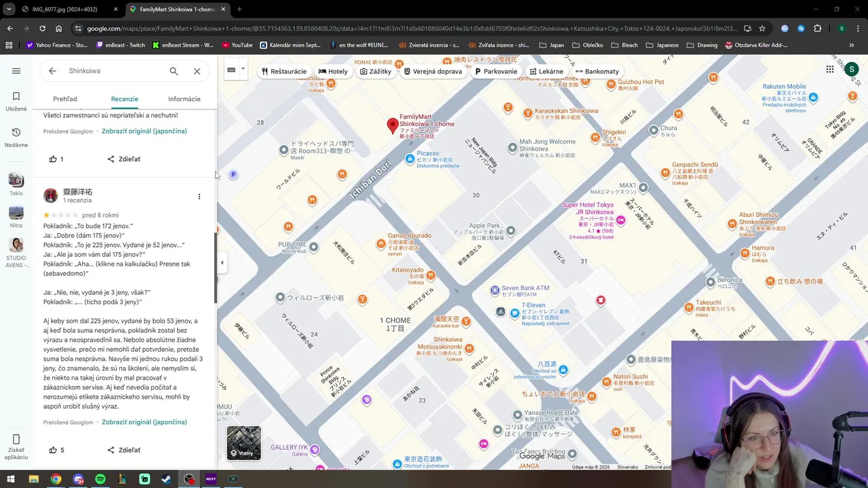This screenshot has height=488, width=868.
Task: Open Steam from the taskbar
Action: (x=167, y=479)
